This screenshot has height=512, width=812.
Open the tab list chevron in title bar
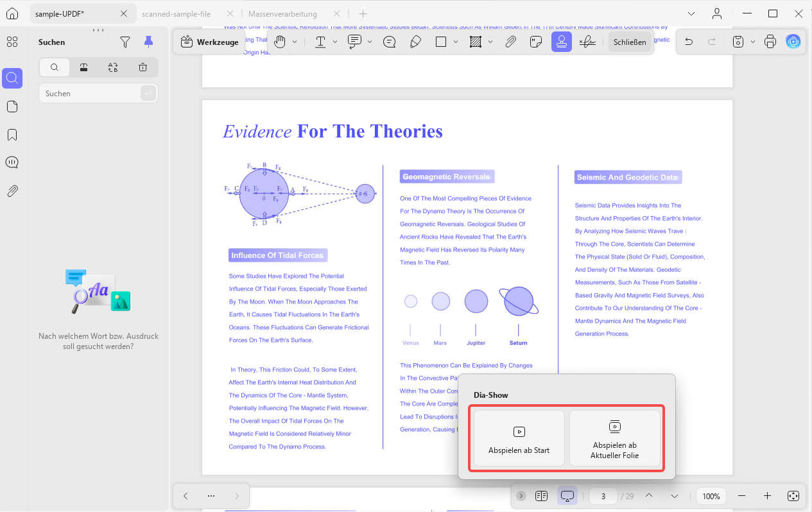tap(691, 13)
